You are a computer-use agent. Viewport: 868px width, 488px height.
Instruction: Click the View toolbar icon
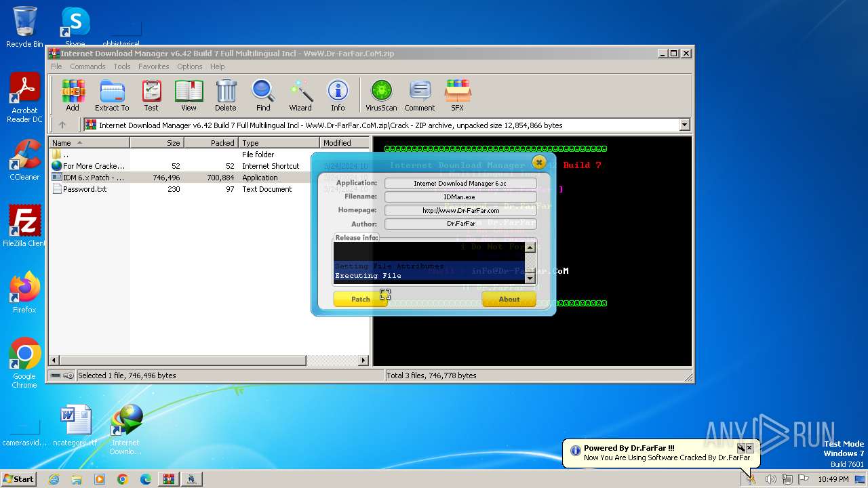point(189,96)
